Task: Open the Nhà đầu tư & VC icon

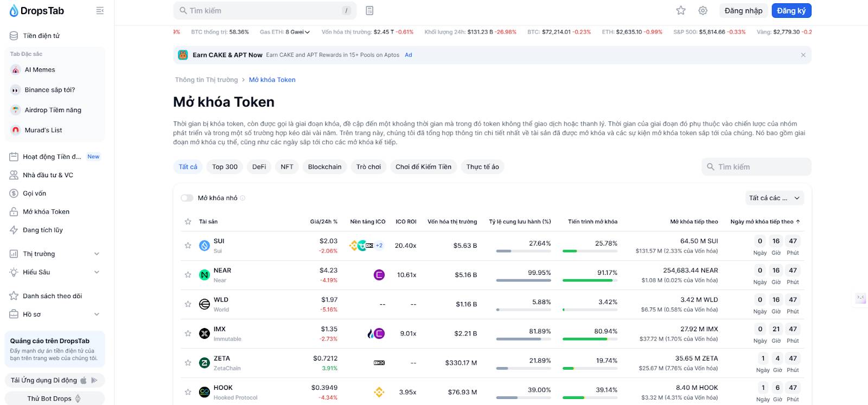Action: pos(14,175)
